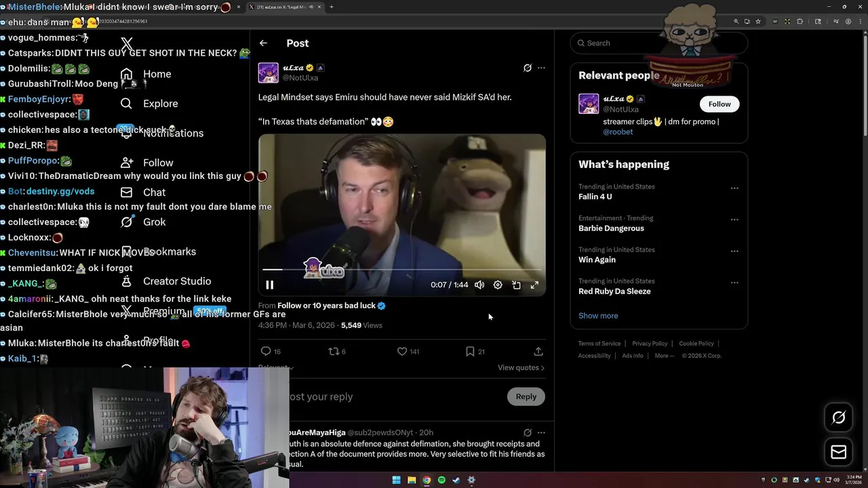The width and height of the screenshot is (868, 488).
Task: Open the more options menu on uLxa's post
Action: (x=541, y=68)
